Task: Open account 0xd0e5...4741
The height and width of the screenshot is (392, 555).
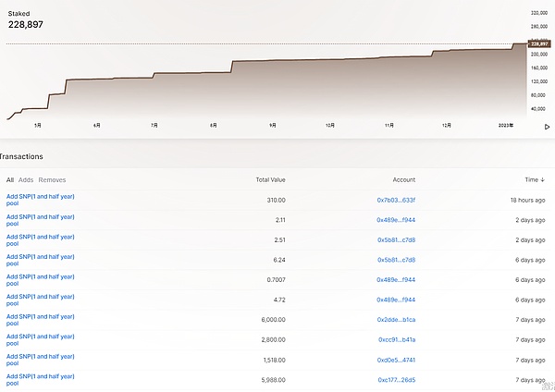Action: click(396, 359)
